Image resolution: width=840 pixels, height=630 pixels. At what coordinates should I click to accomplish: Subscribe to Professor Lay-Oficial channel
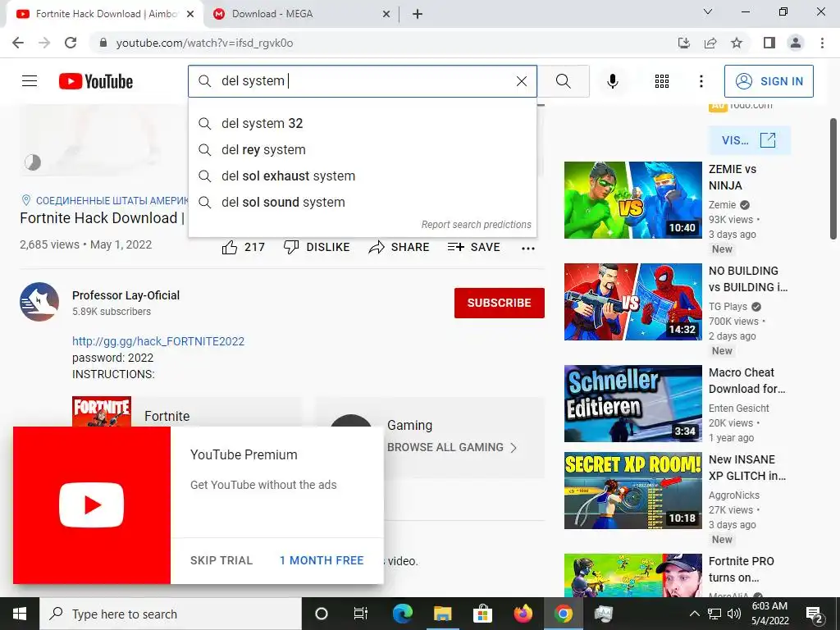click(x=500, y=303)
